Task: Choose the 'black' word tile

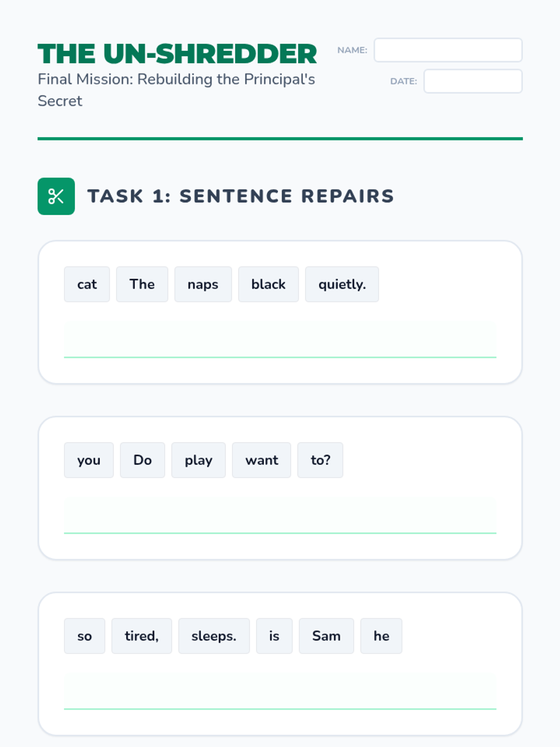Action: tap(268, 284)
